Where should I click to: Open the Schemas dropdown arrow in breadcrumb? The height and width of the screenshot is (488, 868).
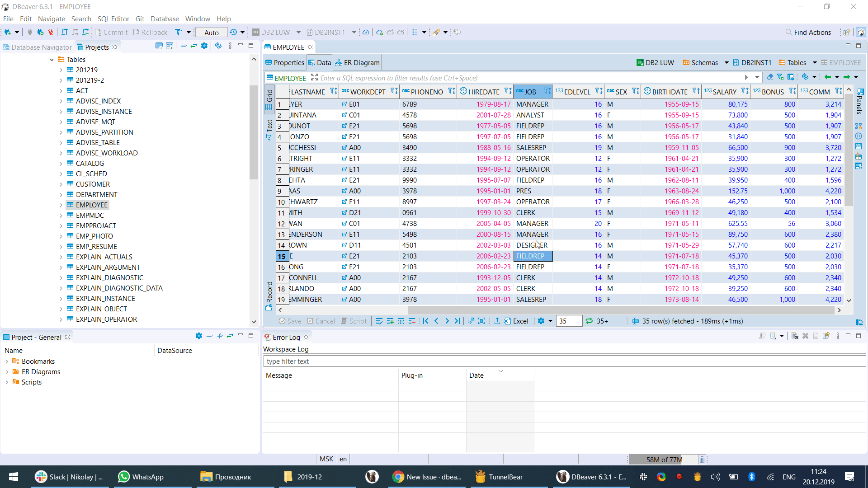(726, 63)
